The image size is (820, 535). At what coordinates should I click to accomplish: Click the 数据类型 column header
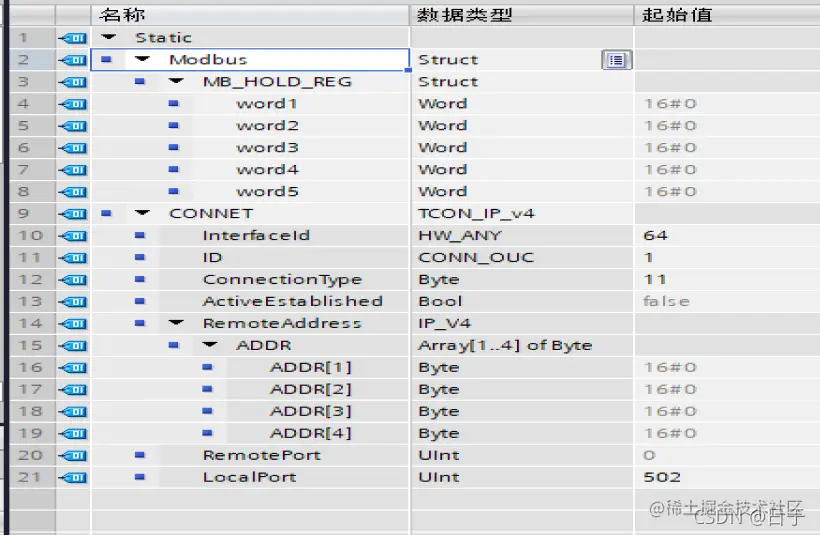[522, 15]
